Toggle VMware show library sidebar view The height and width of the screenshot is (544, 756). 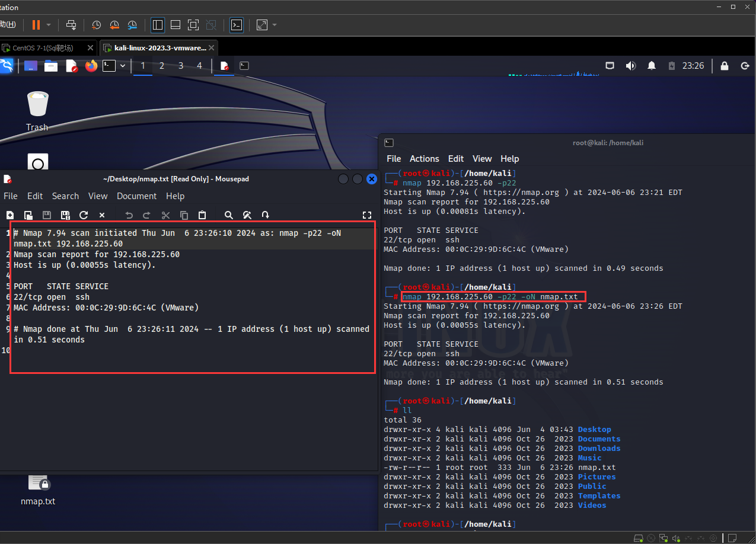tap(158, 25)
